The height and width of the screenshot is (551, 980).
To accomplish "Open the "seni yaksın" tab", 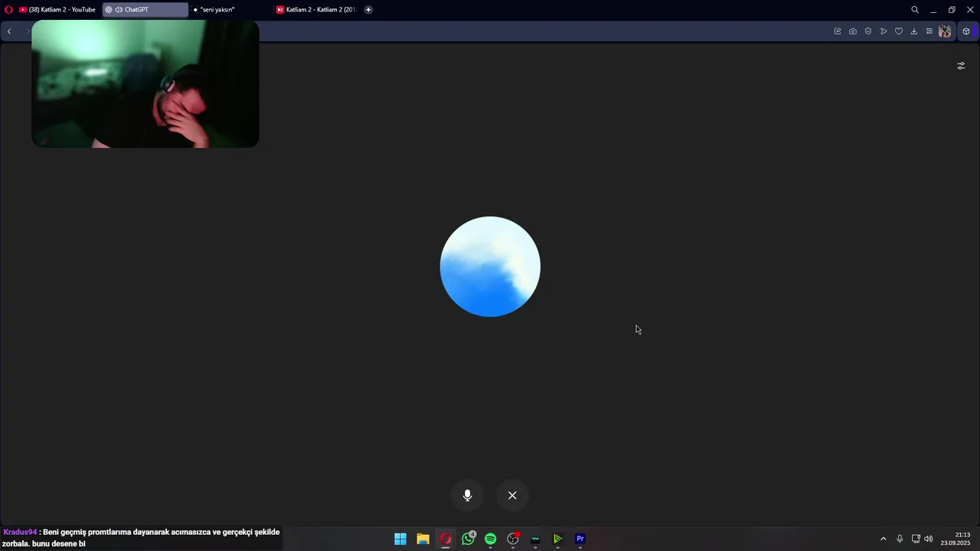I will [x=230, y=10].
